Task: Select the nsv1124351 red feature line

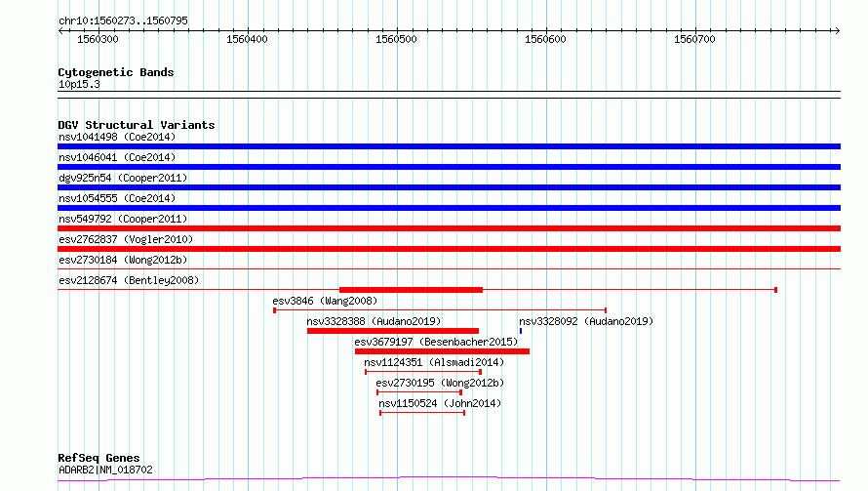Action: 423,372
